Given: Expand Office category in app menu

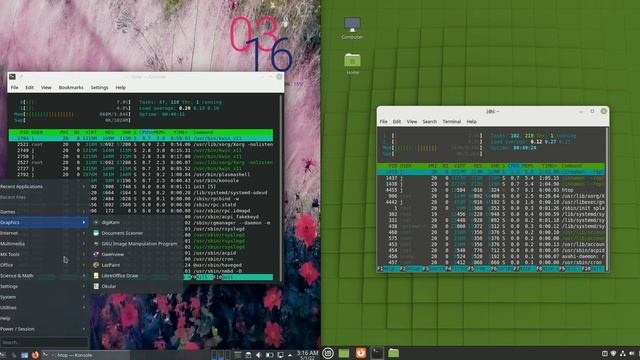Looking at the screenshot, I should tap(44, 265).
